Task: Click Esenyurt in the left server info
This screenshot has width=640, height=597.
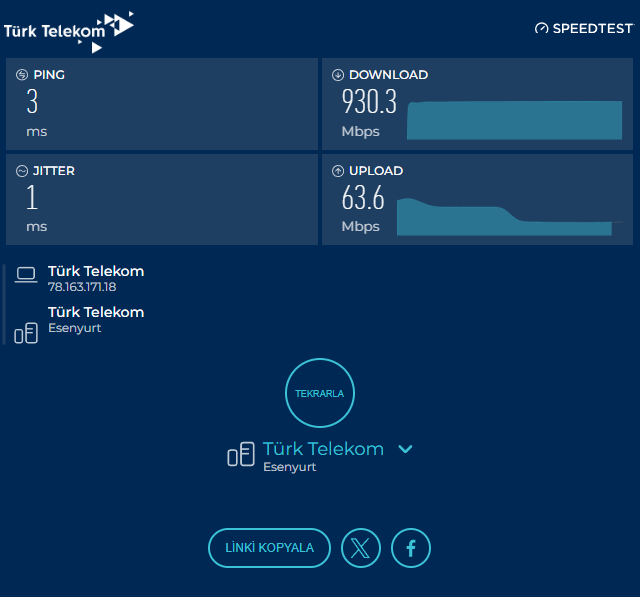Action: 75,328
